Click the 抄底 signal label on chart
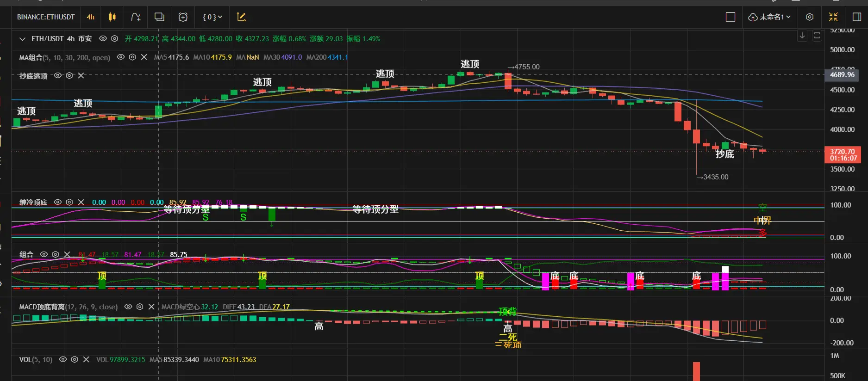This screenshot has width=868, height=381. 725,154
